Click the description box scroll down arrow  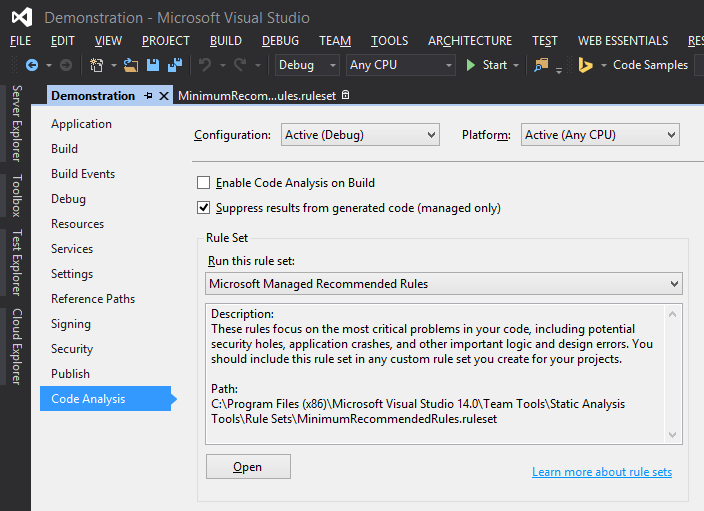673,435
